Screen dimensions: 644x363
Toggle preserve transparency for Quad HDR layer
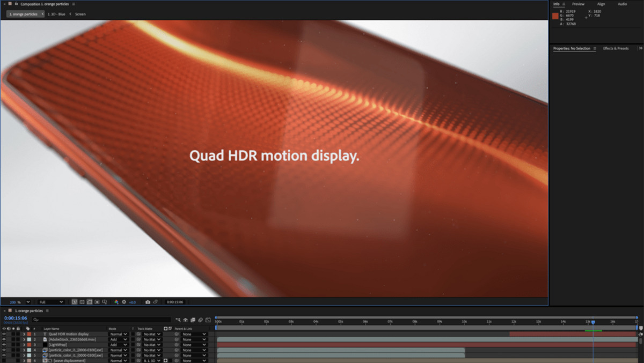133,334
